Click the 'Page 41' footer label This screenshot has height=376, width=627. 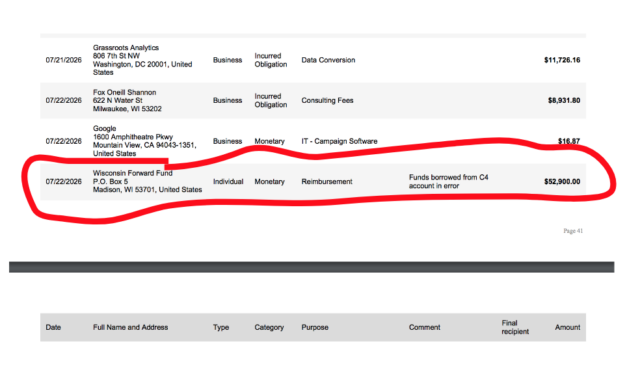click(573, 231)
